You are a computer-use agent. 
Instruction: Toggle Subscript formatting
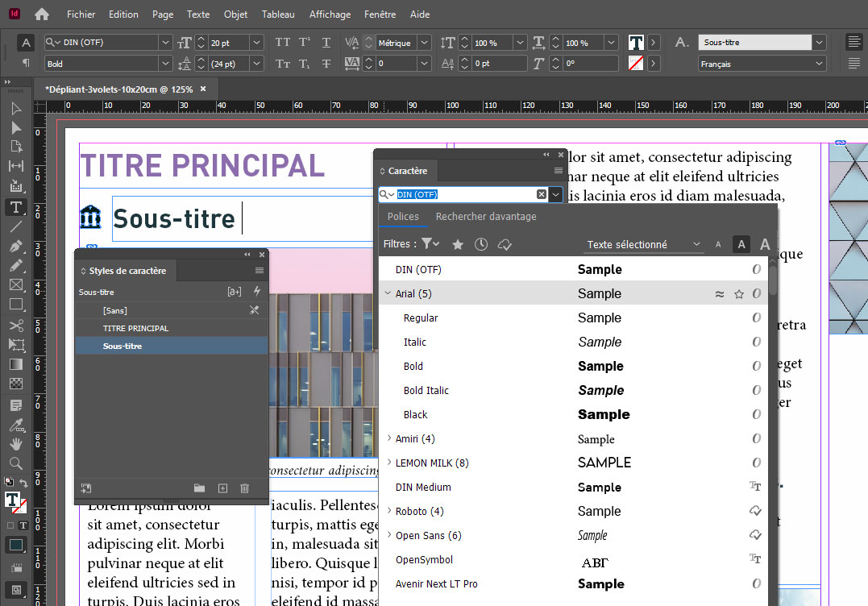pos(305,64)
